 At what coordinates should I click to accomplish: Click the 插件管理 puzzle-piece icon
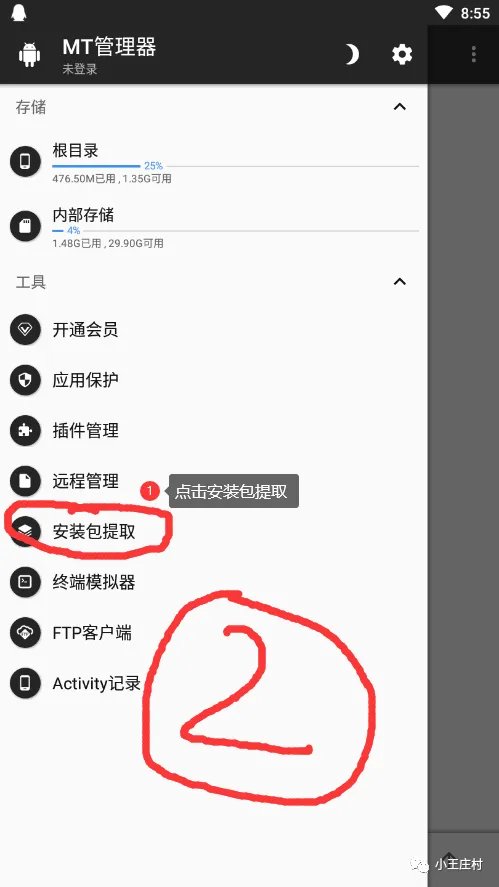point(25,430)
